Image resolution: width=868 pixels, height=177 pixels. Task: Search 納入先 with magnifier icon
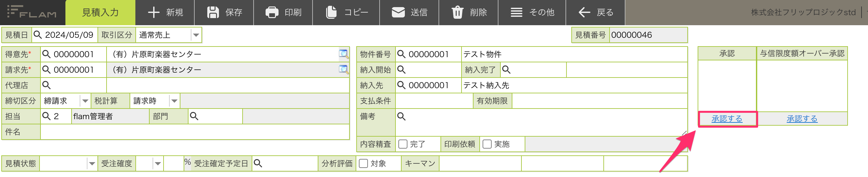(x=401, y=85)
